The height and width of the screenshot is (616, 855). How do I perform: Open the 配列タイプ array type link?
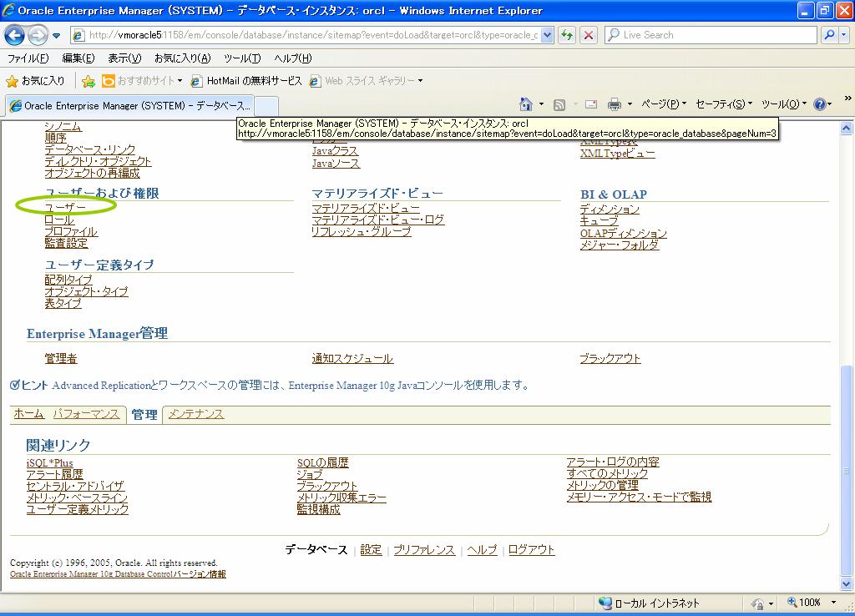pyautogui.click(x=68, y=280)
